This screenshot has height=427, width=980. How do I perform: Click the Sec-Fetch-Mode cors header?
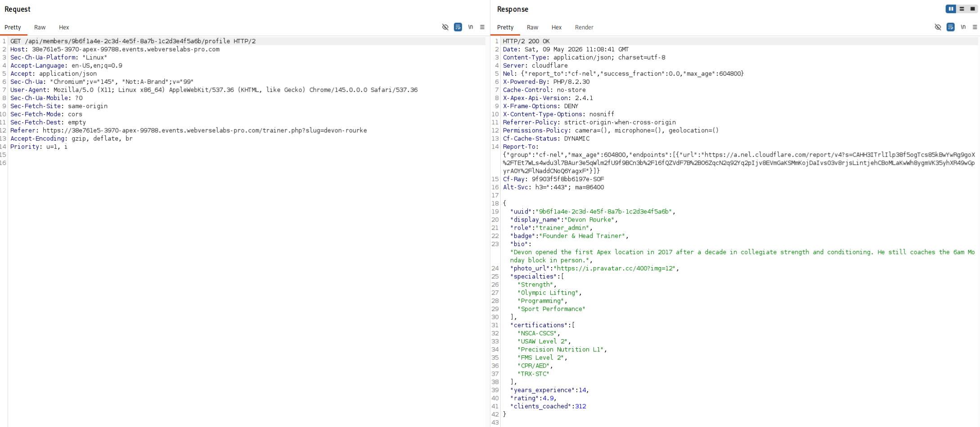click(x=46, y=114)
